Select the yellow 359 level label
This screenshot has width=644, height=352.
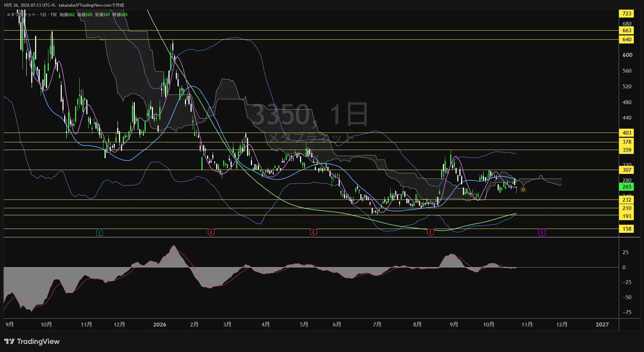coord(626,150)
